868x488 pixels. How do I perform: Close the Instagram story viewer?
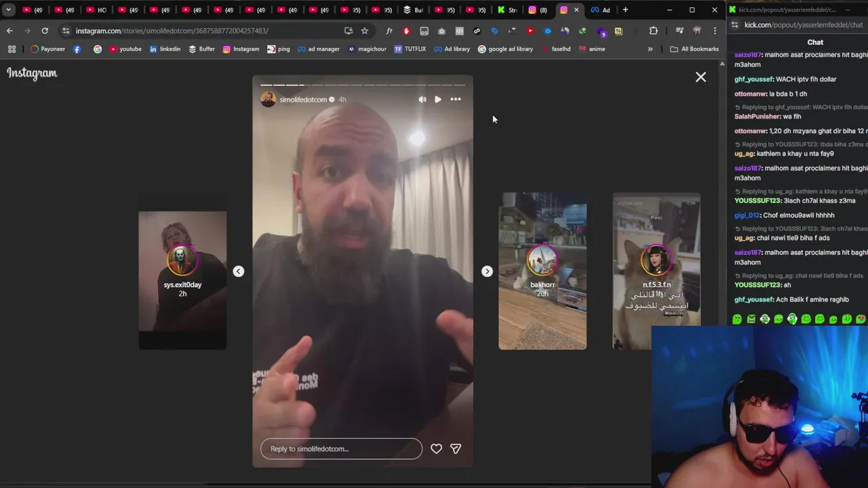click(x=701, y=77)
